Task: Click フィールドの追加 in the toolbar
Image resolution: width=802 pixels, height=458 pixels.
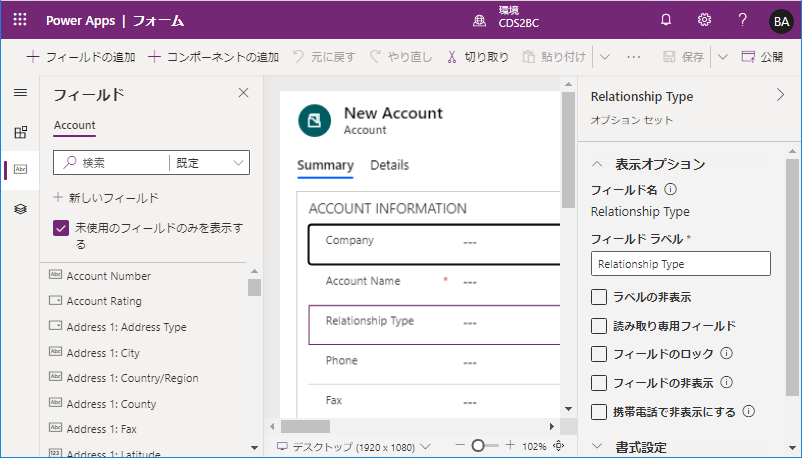Action: 81,57
